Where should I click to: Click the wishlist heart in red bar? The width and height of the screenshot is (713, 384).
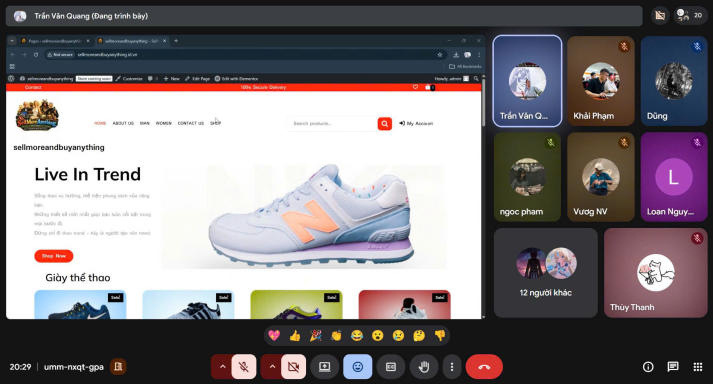click(x=415, y=87)
